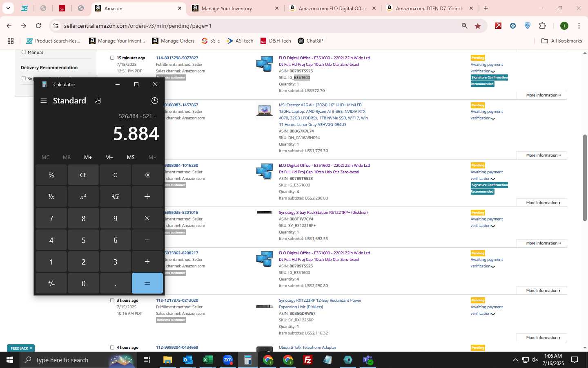Open order link 113-1217875-0213020
Image resolution: width=588 pixels, height=368 pixels.
pos(177,300)
